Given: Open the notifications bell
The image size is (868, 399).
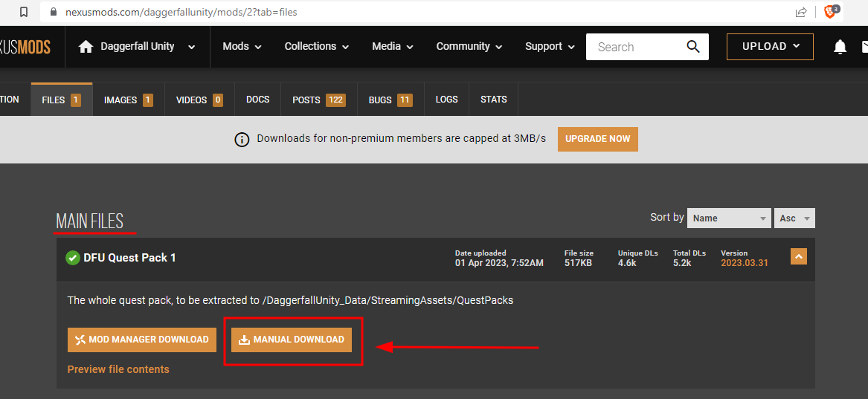Looking at the screenshot, I should [x=840, y=47].
